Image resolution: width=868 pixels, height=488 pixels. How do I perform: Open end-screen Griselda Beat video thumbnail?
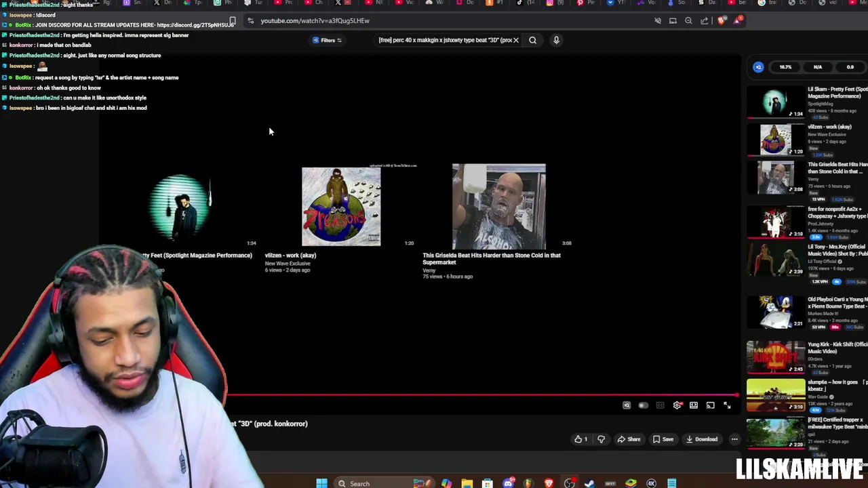point(498,207)
